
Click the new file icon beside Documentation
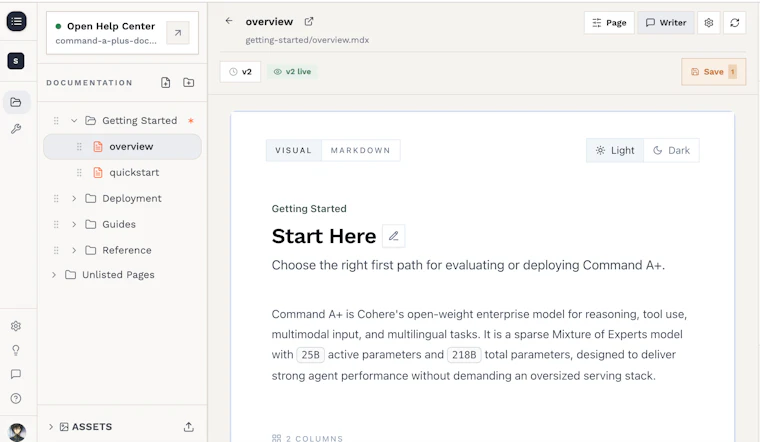click(x=165, y=82)
